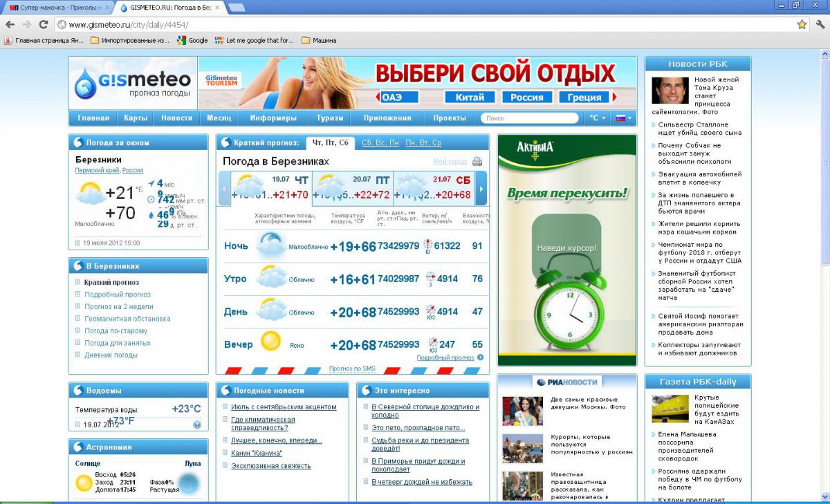
Task: Click the Gismeteo logo
Action: pos(133,82)
